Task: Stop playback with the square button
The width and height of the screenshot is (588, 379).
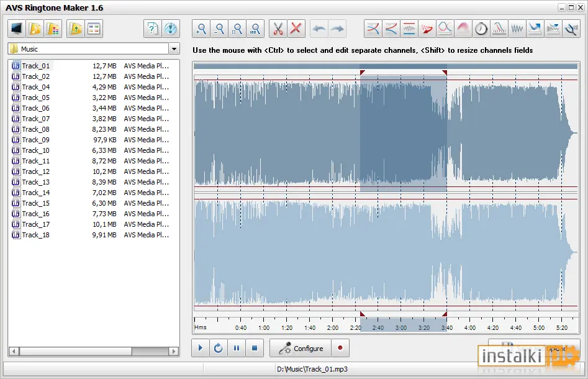Action: tap(255, 348)
